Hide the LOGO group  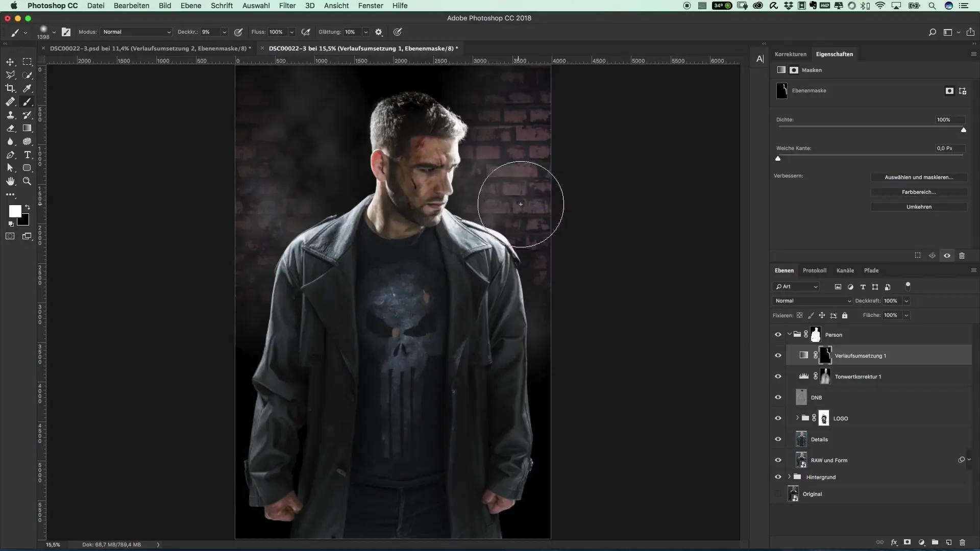pyautogui.click(x=778, y=418)
